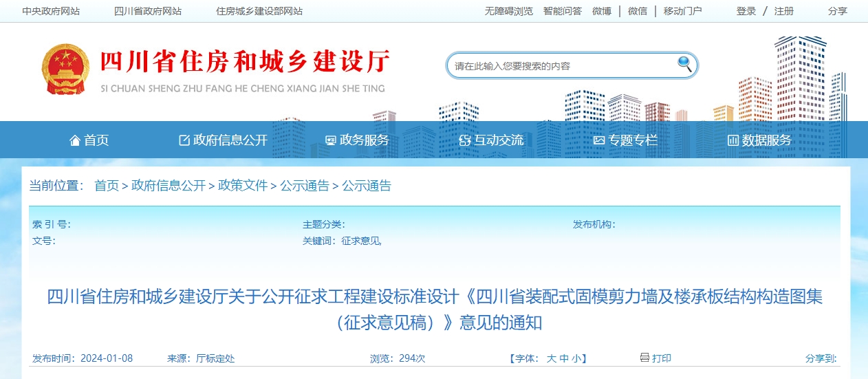The image size is (868, 379).
Task: Visit 中央政府网站 link
Action: pos(51,11)
